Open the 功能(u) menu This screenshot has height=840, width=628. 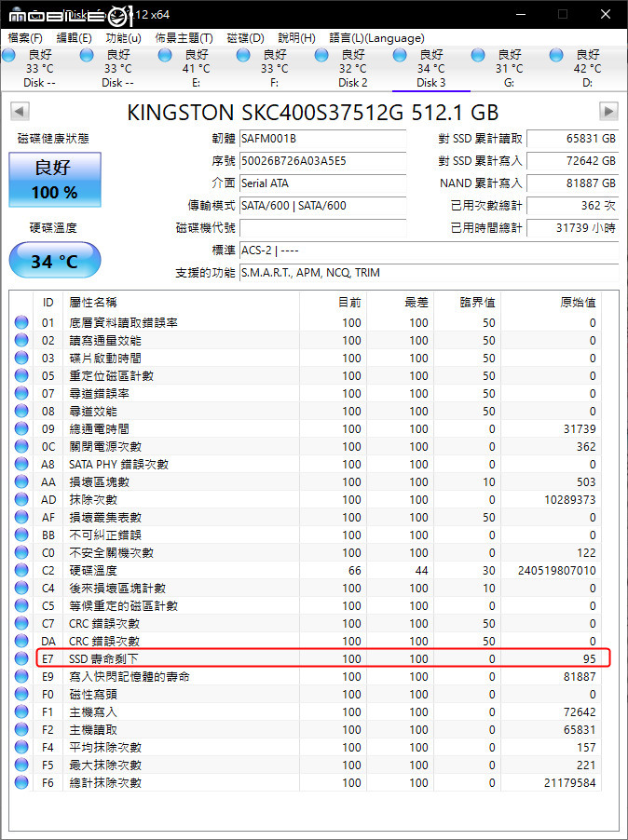coord(124,38)
